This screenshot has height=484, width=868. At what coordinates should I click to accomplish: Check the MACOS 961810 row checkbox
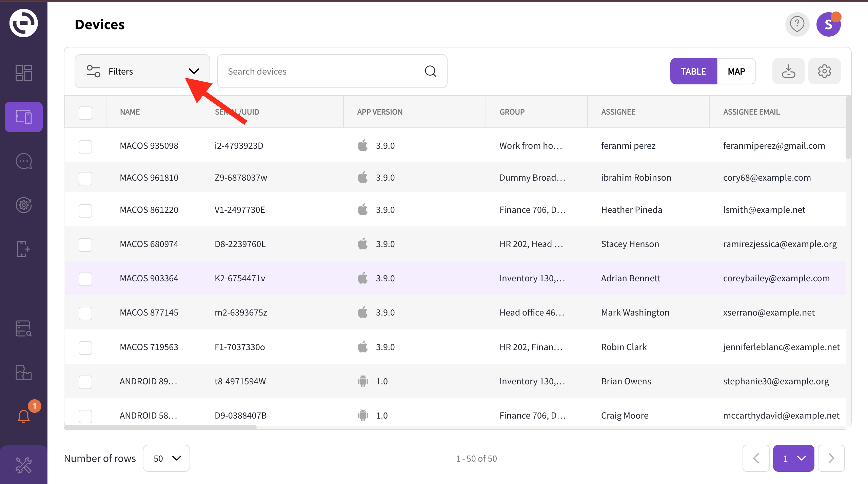coord(85,178)
